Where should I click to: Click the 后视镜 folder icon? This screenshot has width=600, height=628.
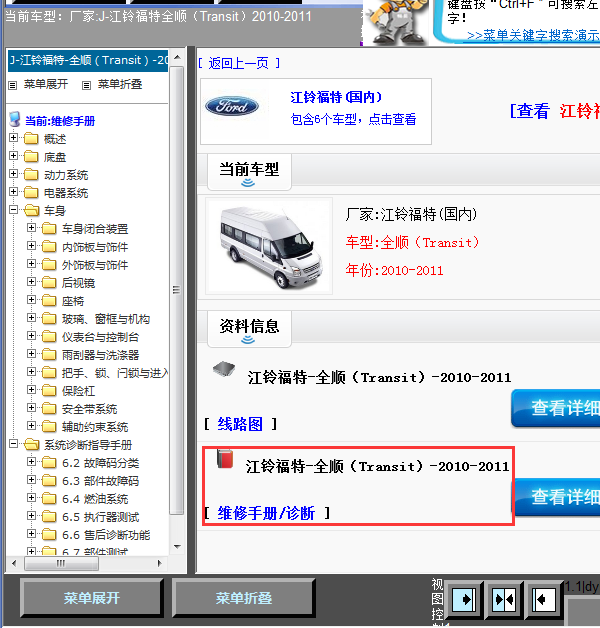[x=49, y=282]
